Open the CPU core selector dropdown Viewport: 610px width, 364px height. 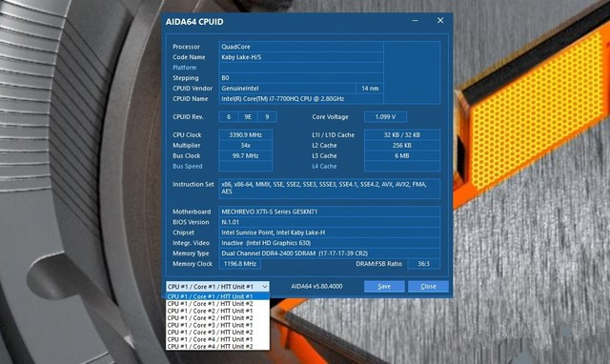coord(217,287)
